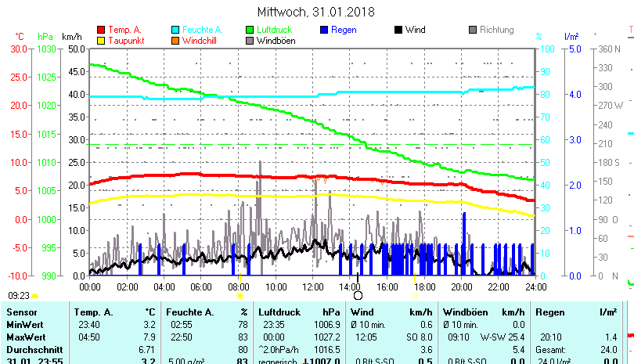Click the sunset marker near 18:00
The image size is (634, 364).
(x=415, y=296)
